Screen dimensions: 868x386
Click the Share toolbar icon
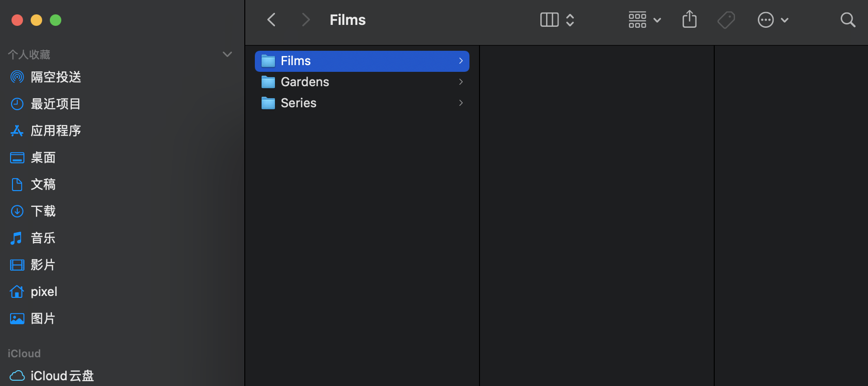689,20
